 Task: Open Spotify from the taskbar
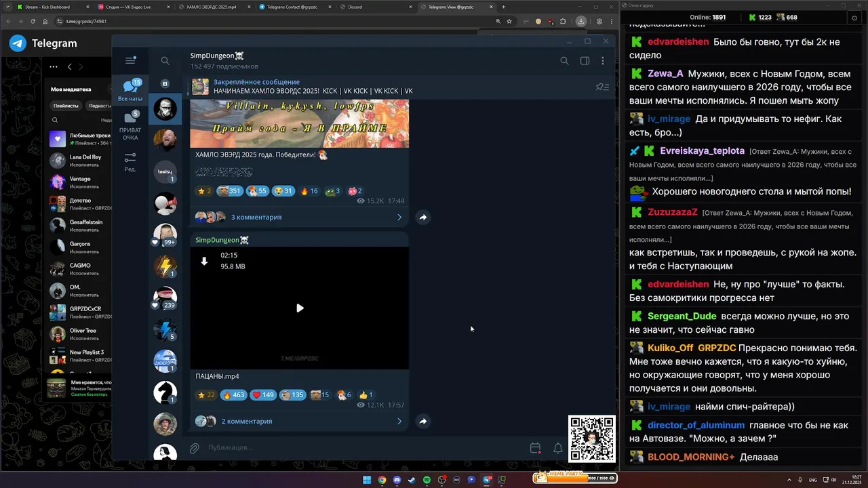point(427,480)
